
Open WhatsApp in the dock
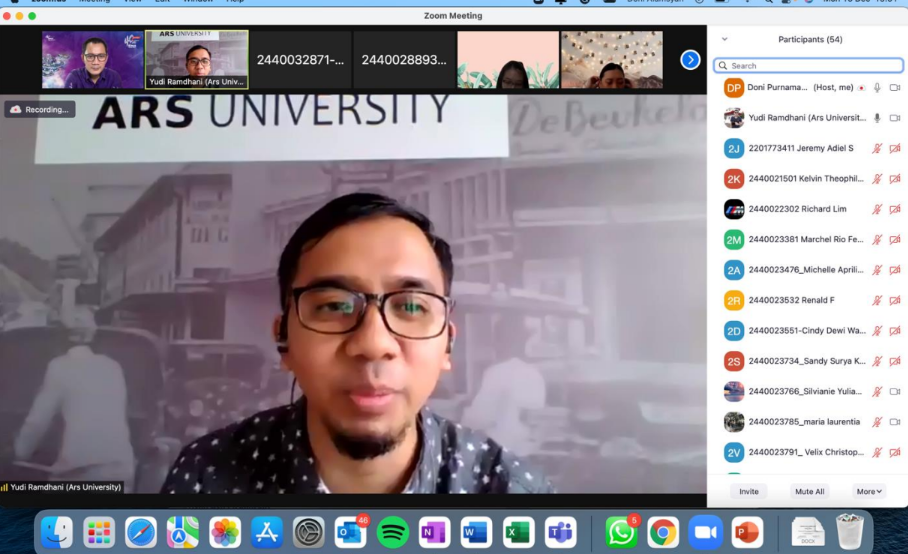coord(621,532)
